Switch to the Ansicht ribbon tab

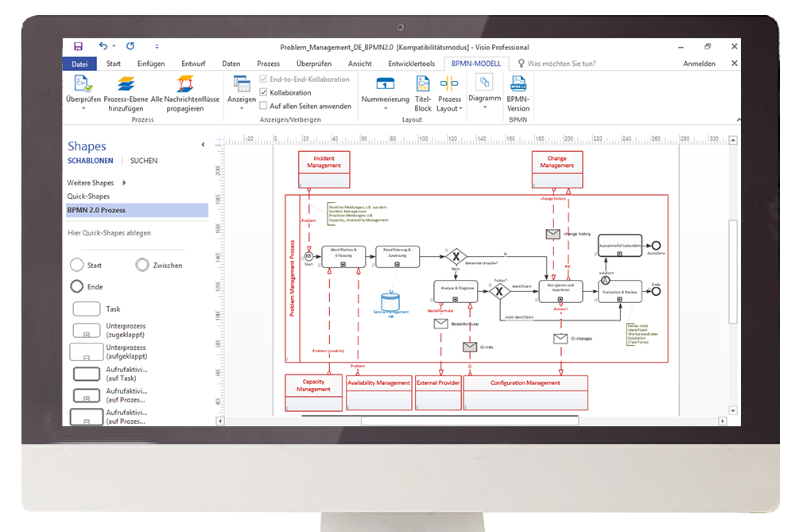(x=359, y=64)
